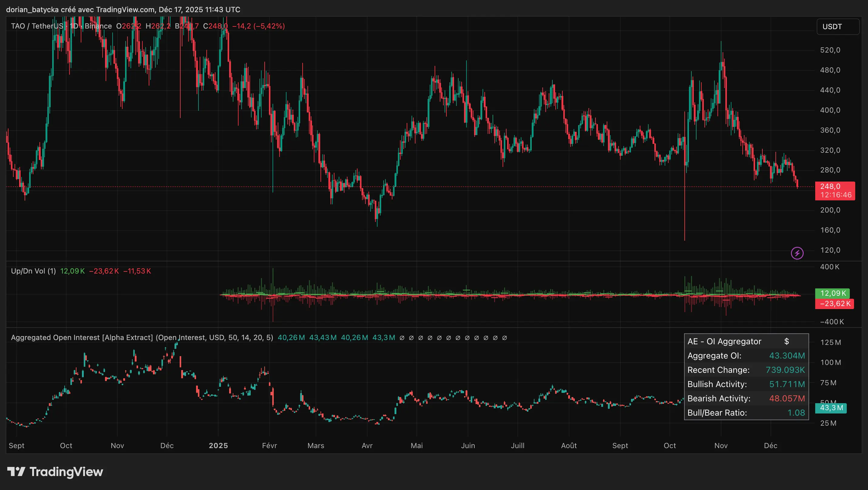This screenshot has width=868, height=490.
Task: Click the 12,09K up volume value
Action: click(73, 271)
